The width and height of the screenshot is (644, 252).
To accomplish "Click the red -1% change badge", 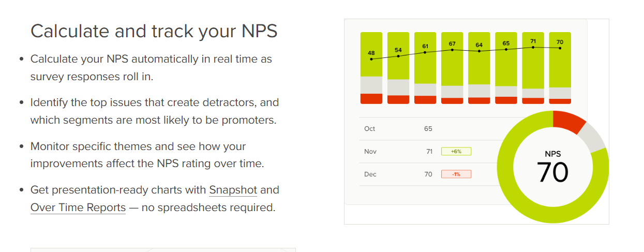I will click(x=456, y=174).
